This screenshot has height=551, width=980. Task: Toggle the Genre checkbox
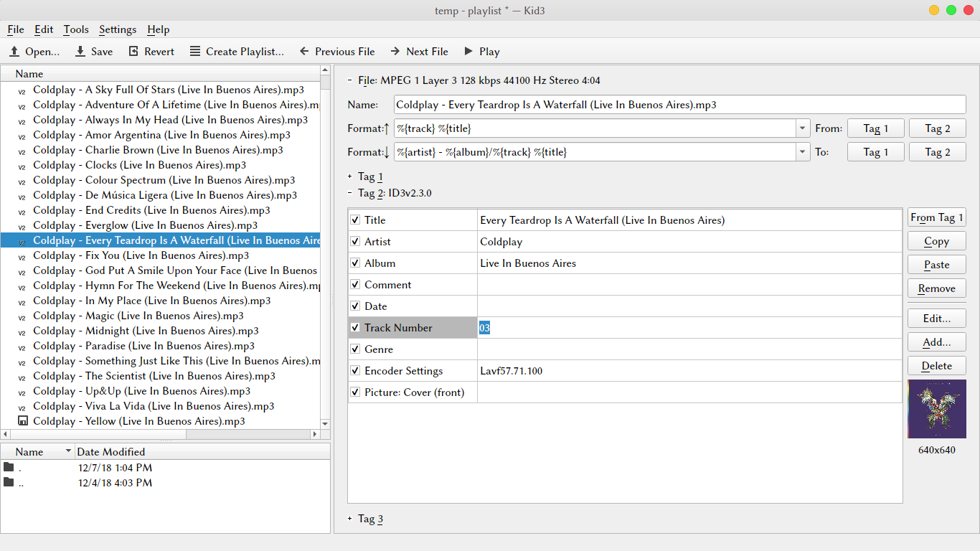tap(355, 349)
